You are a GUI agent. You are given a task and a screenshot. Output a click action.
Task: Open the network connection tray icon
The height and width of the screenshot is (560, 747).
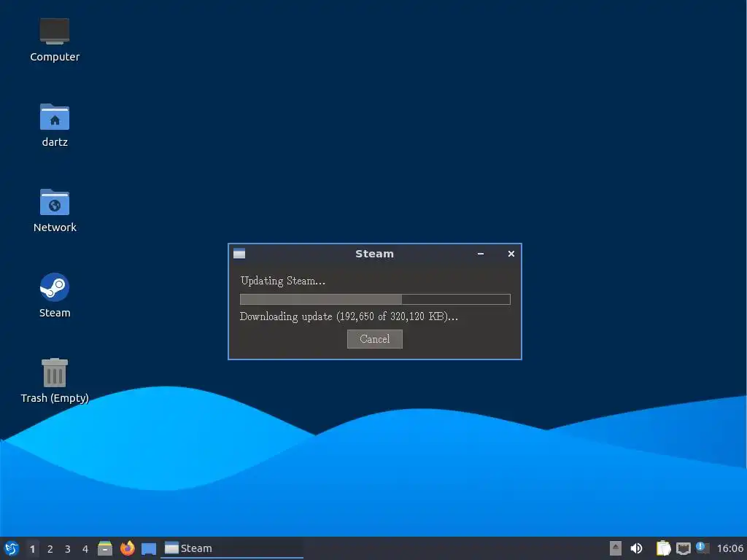(x=683, y=548)
